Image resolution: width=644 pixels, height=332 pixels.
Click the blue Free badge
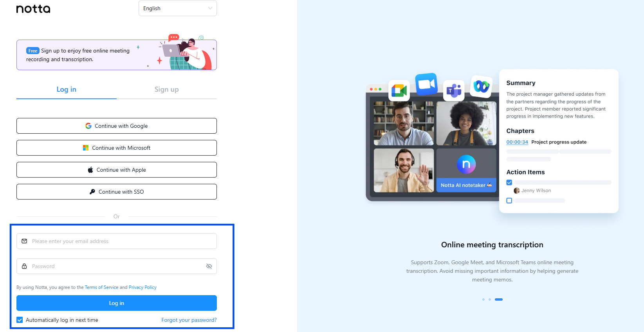click(33, 51)
